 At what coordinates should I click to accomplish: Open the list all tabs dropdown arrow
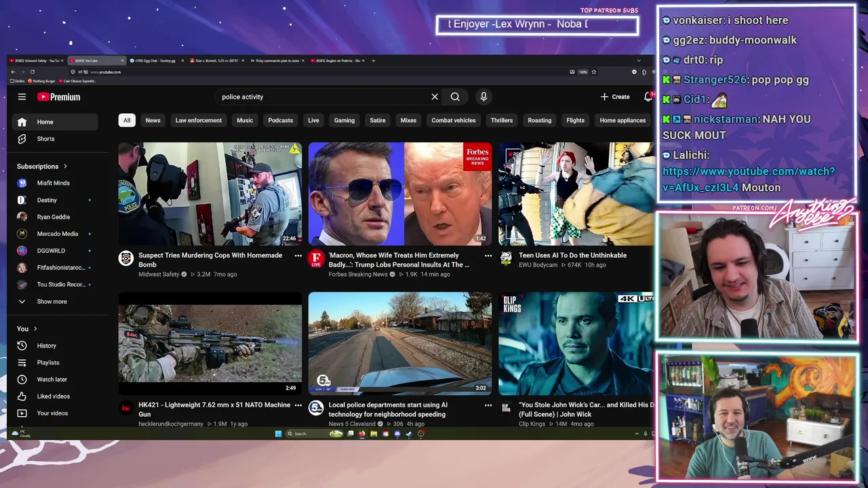coord(639,60)
